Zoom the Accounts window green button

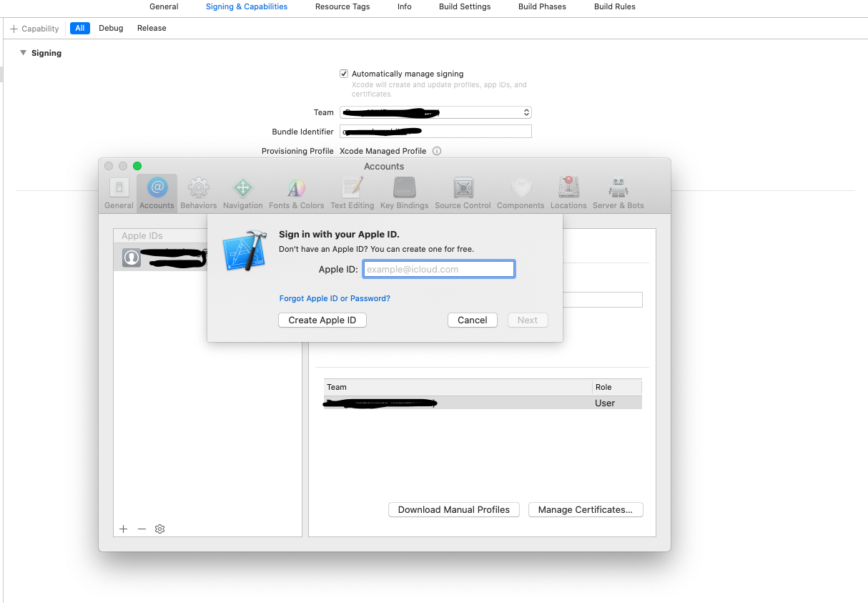point(137,166)
